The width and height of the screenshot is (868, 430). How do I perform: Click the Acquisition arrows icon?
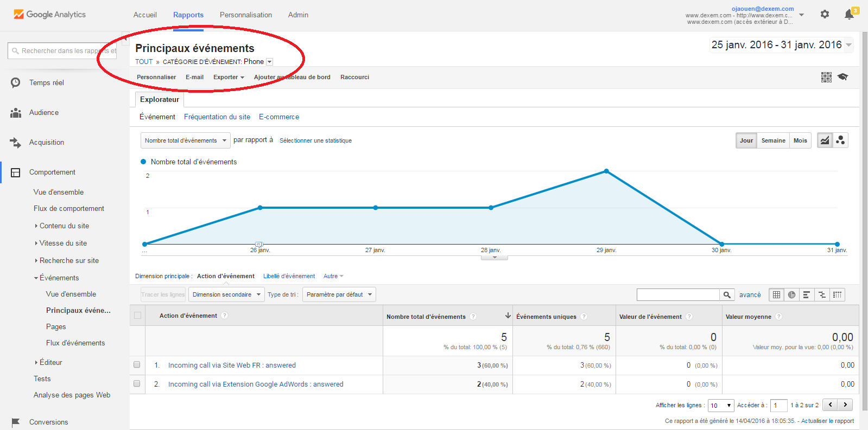pos(16,143)
